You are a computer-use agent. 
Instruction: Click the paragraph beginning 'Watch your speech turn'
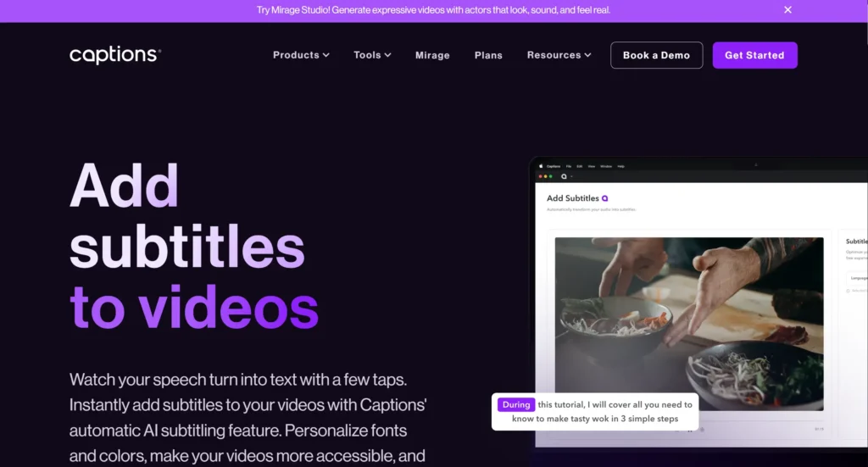click(248, 418)
